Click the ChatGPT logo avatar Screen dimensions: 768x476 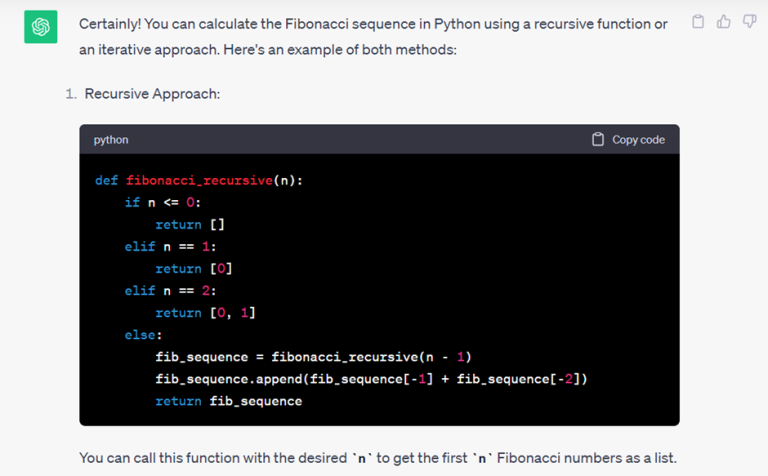(x=40, y=29)
